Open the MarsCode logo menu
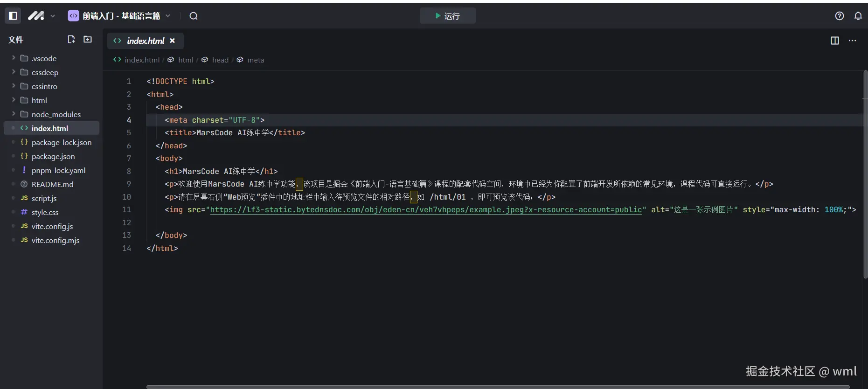The width and height of the screenshot is (868, 389). [x=36, y=16]
